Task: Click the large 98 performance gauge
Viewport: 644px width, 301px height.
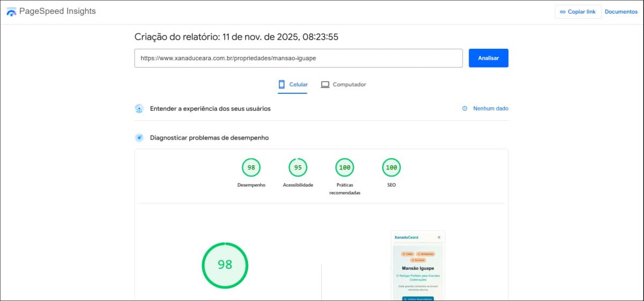Action: 225,265
